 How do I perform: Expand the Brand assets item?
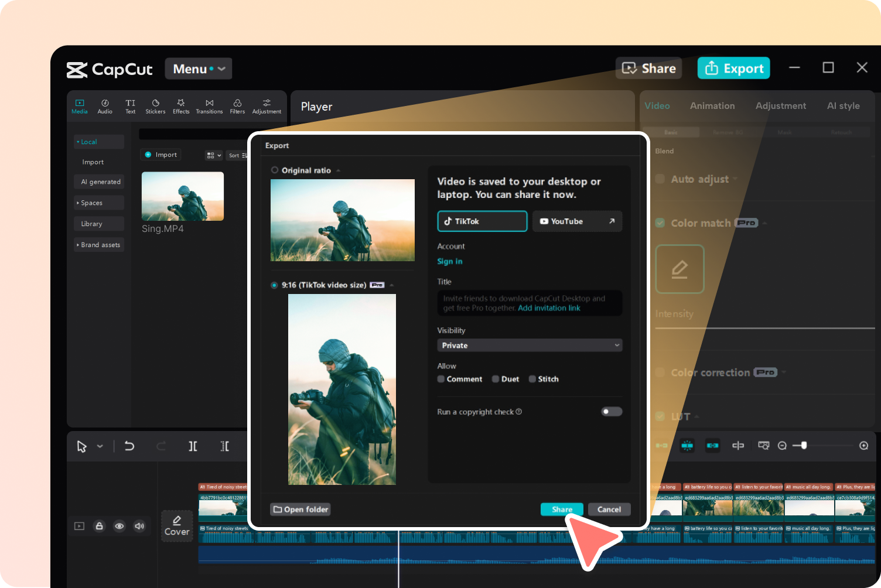tap(99, 245)
